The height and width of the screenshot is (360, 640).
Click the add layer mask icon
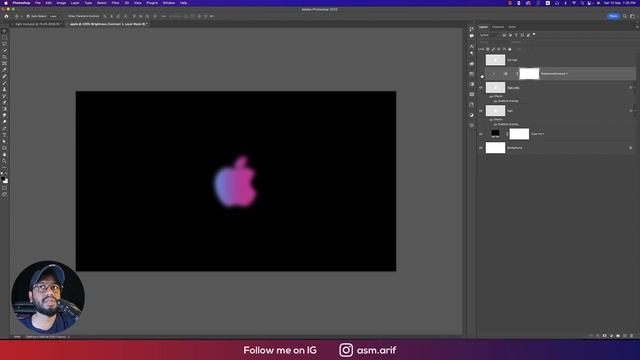[x=604, y=336]
